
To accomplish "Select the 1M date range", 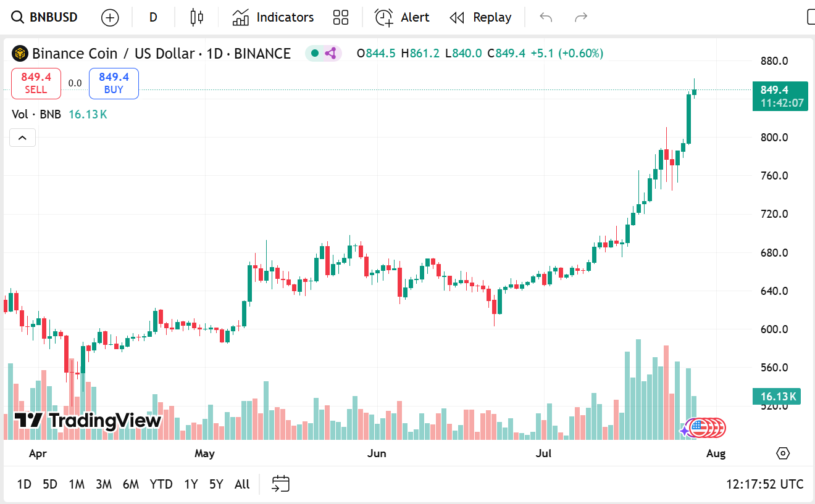I will [77, 484].
